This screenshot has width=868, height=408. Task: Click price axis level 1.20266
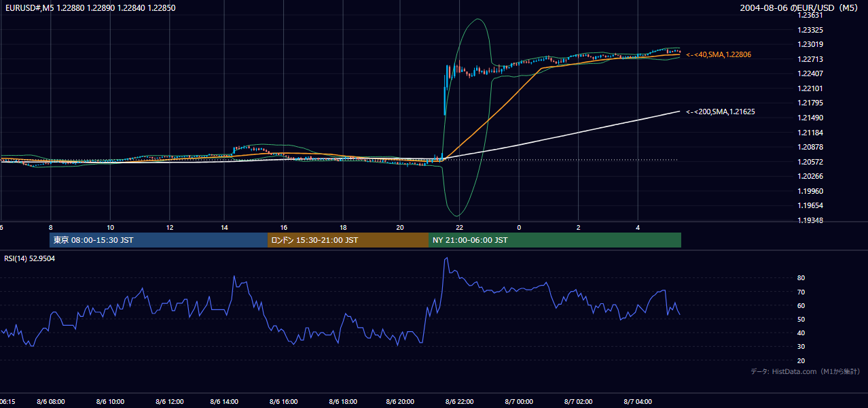pyautogui.click(x=810, y=176)
